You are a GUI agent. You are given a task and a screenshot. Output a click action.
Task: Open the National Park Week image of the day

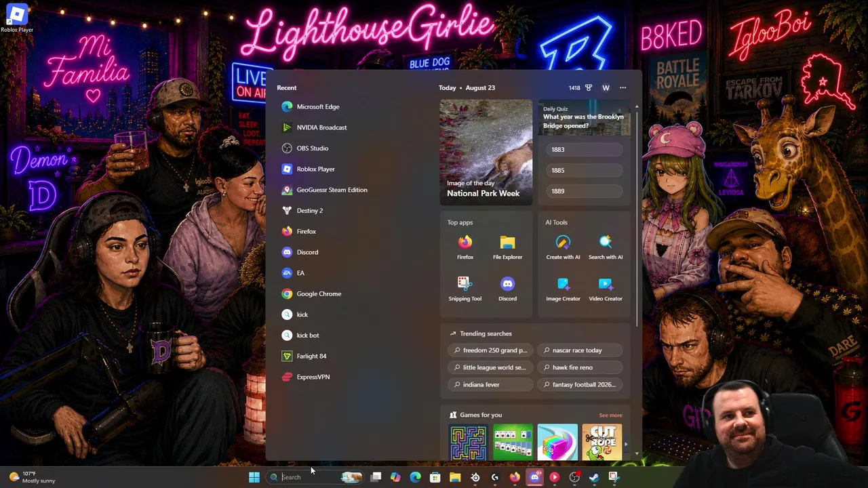(486, 152)
